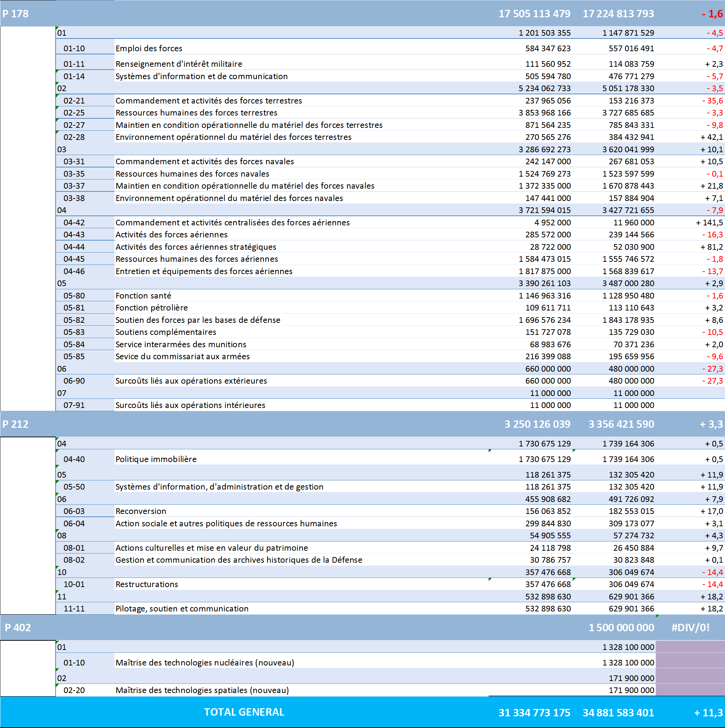
Task: Select the #DIV/0! error cell
Action: (690, 628)
